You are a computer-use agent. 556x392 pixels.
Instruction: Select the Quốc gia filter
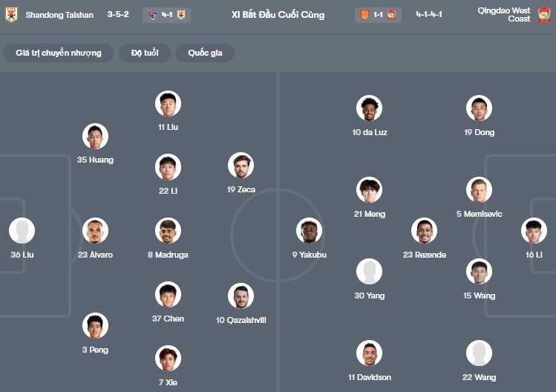tap(205, 53)
